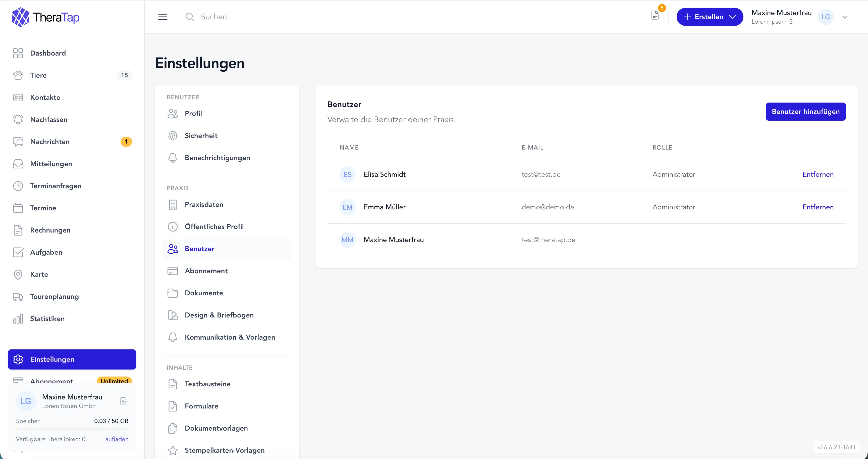The height and width of the screenshot is (459, 868).
Task: Open Formulare under Inhalte
Action: [227, 406]
